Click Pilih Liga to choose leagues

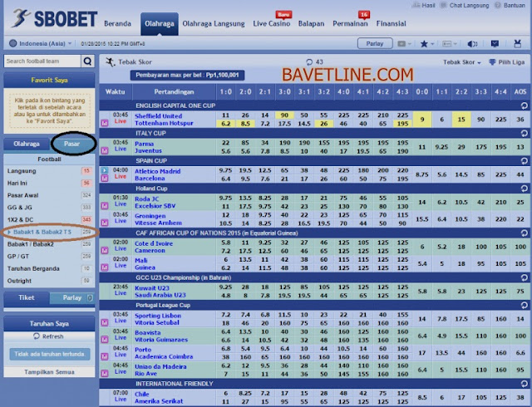[x=507, y=62]
